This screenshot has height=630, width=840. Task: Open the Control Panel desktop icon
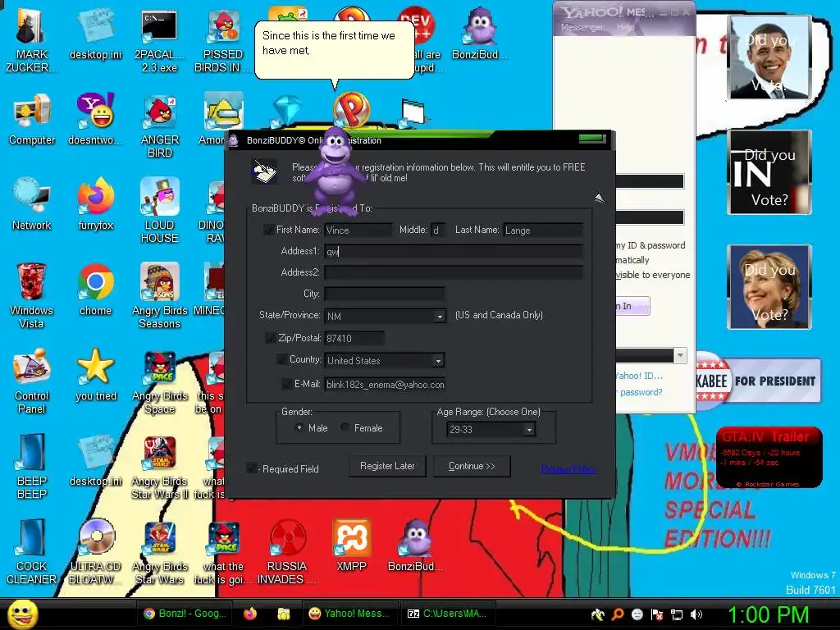31,381
